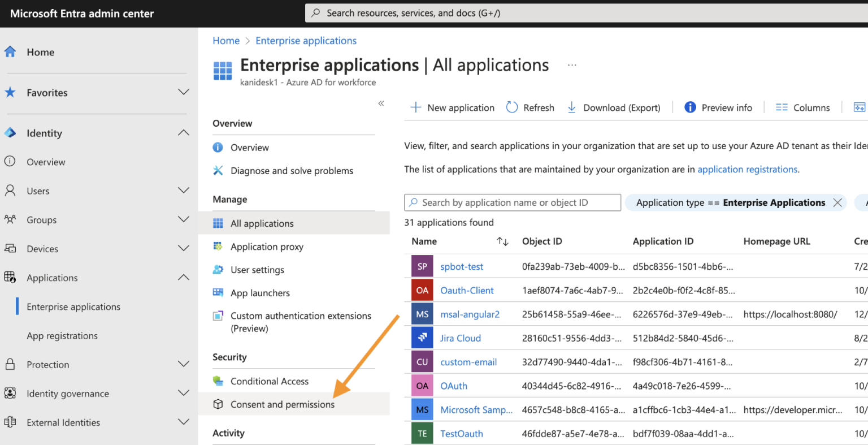Select the User settings icon
Viewport: 868px width, 445px height.
pyautogui.click(x=218, y=270)
